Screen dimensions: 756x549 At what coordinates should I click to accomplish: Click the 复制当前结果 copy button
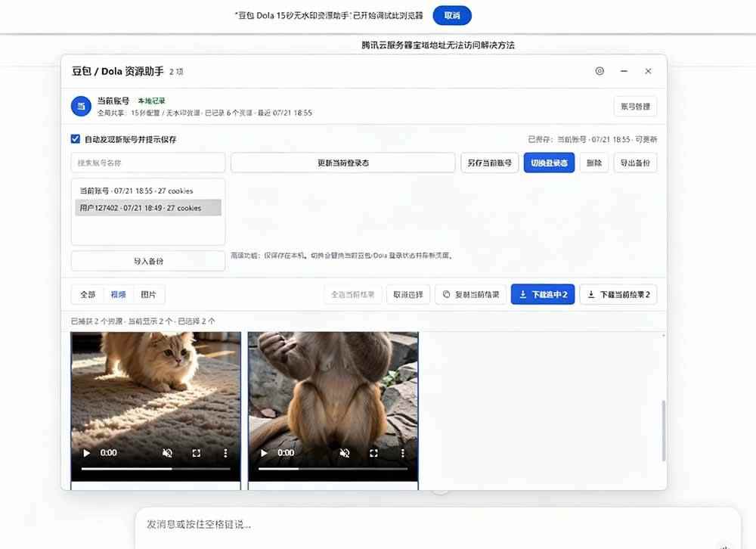pyautogui.click(x=470, y=294)
